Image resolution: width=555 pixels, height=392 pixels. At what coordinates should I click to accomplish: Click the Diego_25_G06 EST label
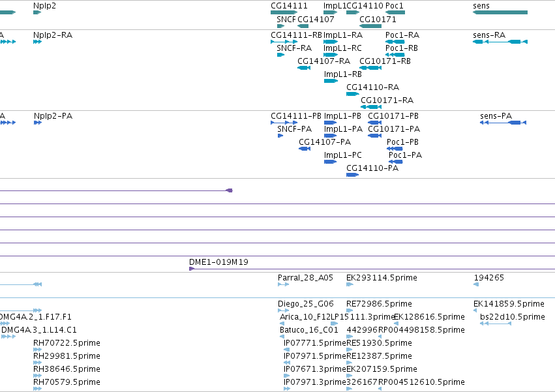(306, 304)
